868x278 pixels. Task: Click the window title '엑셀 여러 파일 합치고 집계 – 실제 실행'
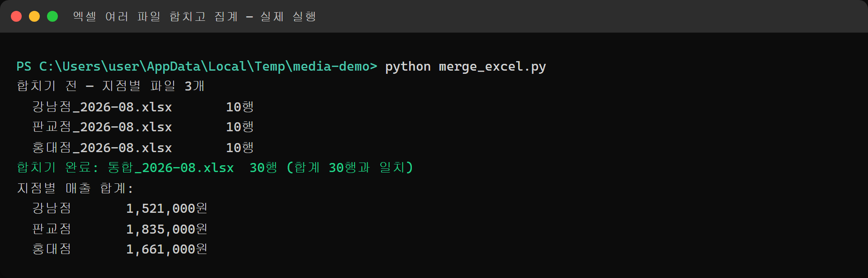point(194,16)
